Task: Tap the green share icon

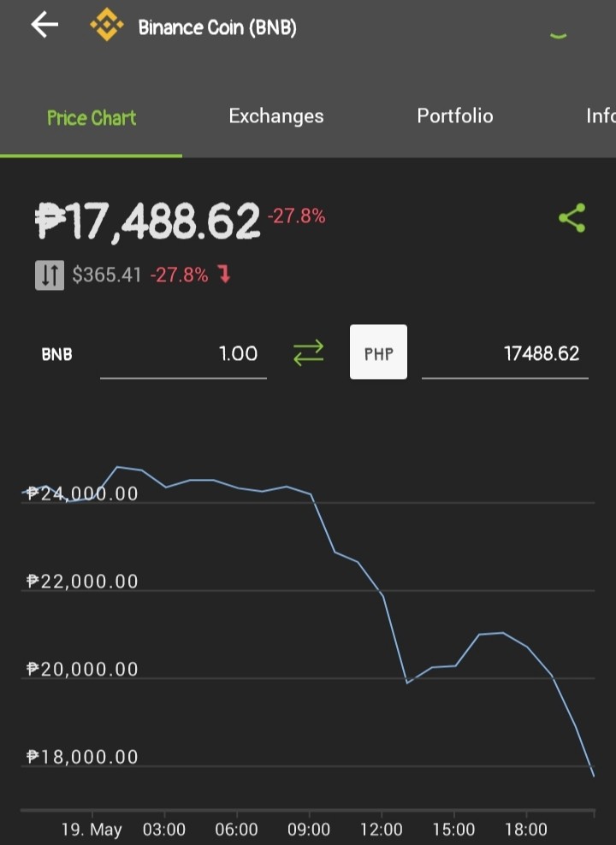Action: click(572, 218)
